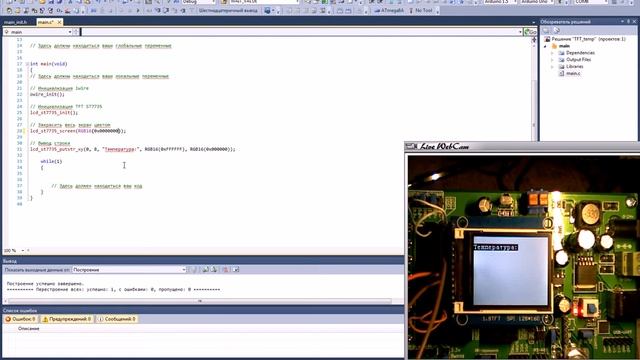The height and width of the screenshot is (360, 640).
Task: Open the active files list dropdown arrow
Action: [533, 22]
